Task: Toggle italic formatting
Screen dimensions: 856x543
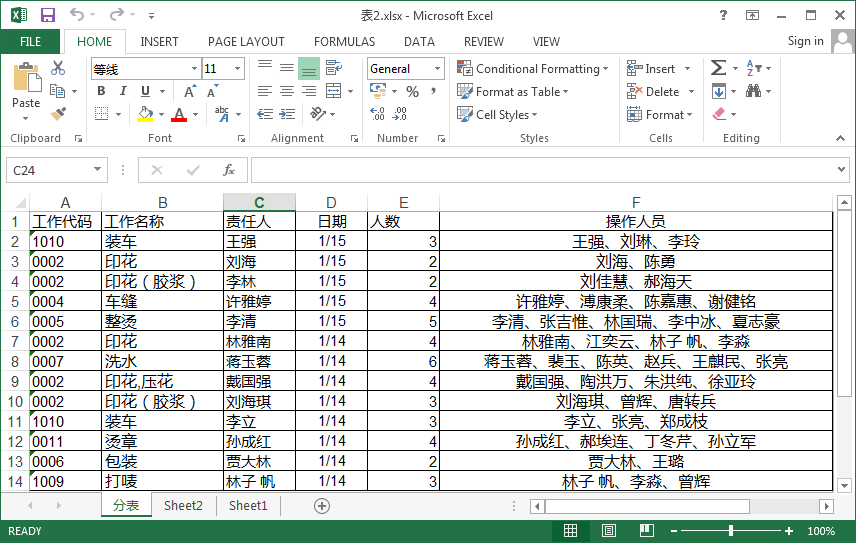Action: [x=122, y=91]
